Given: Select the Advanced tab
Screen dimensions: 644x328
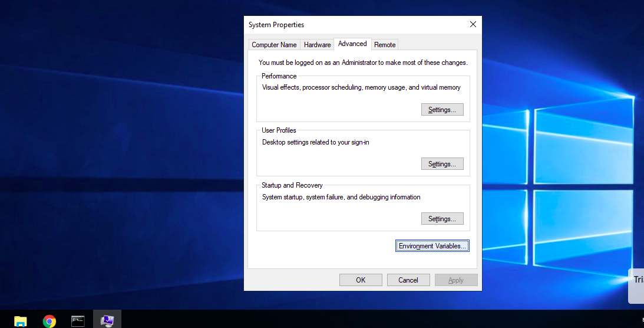Looking at the screenshot, I should pos(352,44).
